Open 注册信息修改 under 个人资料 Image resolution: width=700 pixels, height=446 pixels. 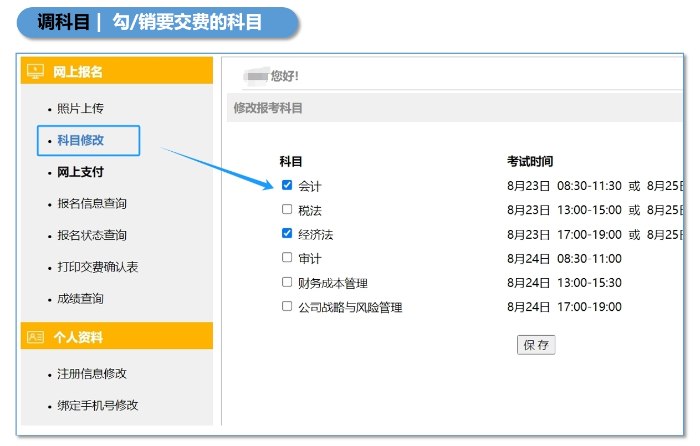pos(92,374)
